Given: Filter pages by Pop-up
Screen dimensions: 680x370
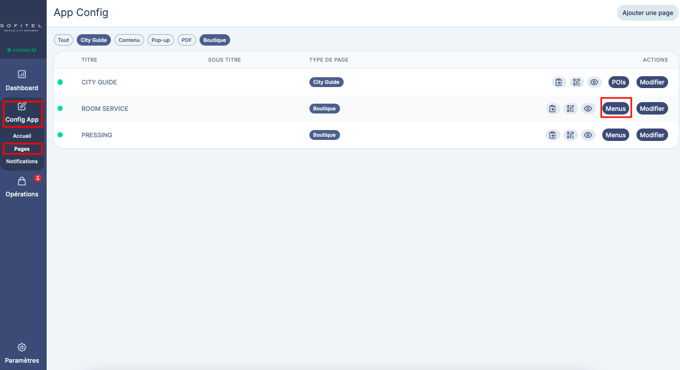Looking at the screenshot, I should [x=160, y=40].
